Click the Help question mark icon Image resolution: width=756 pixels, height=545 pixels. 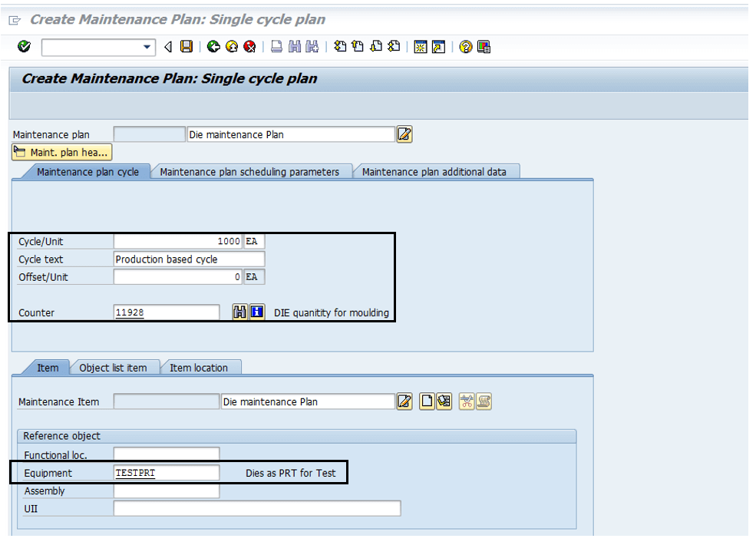[x=466, y=47]
